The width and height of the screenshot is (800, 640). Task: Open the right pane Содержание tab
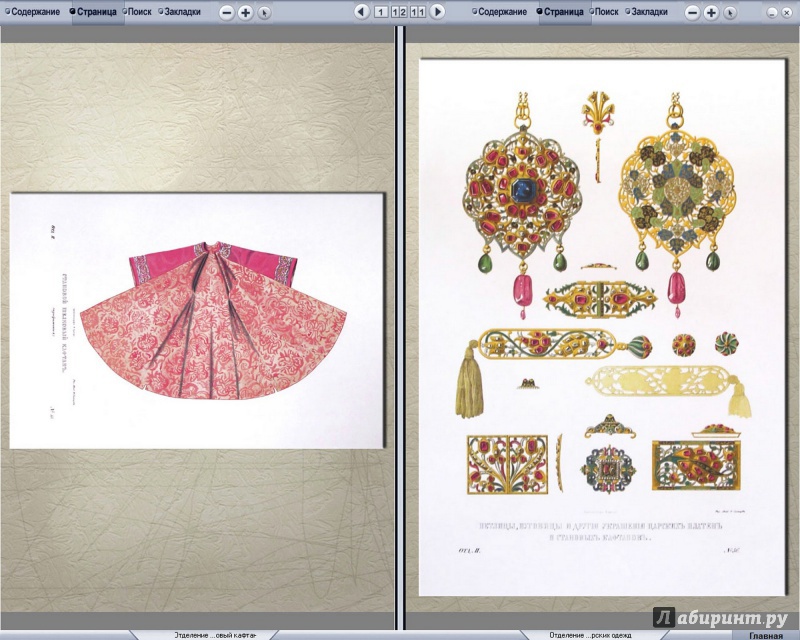499,11
